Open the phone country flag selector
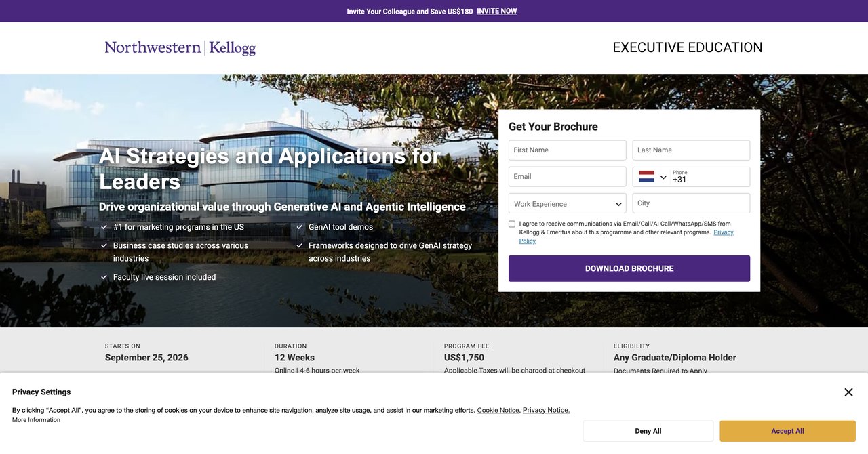Screen dimensions: 868x454 click(x=652, y=177)
